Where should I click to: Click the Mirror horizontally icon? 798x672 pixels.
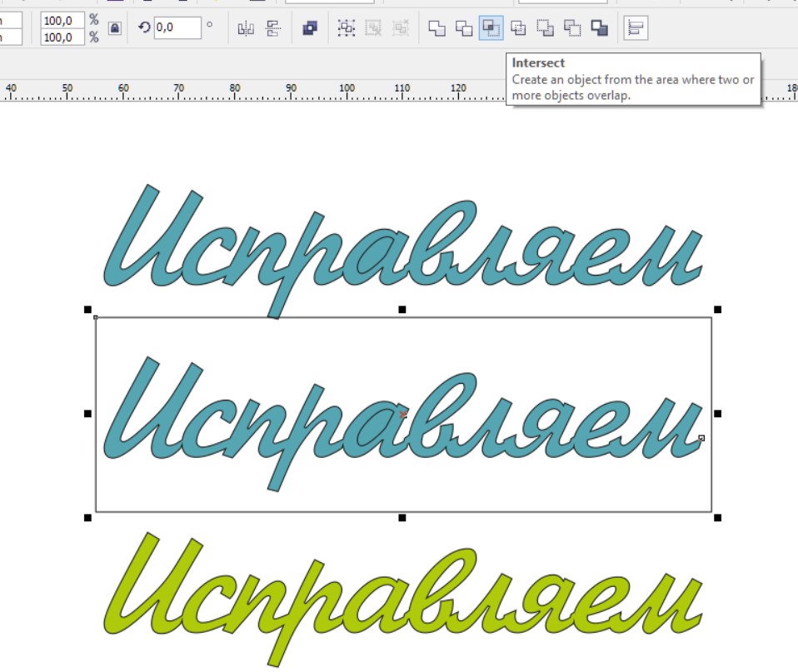(246, 28)
